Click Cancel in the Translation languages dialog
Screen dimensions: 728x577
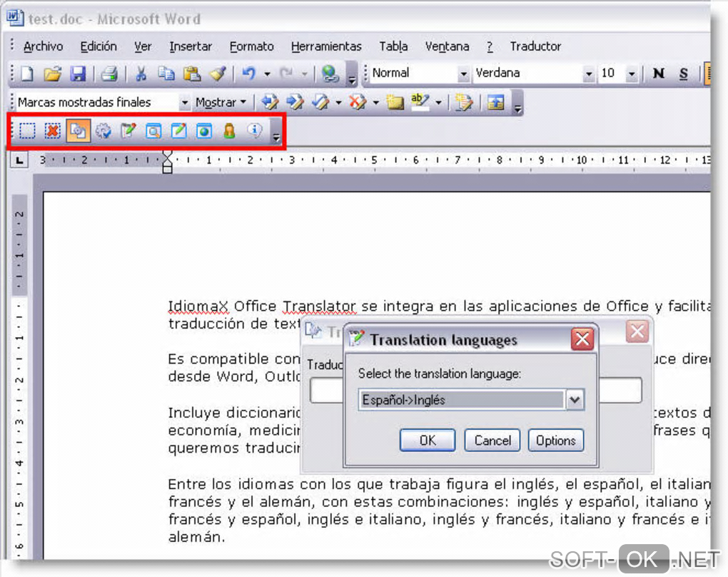tap(492, 440)
